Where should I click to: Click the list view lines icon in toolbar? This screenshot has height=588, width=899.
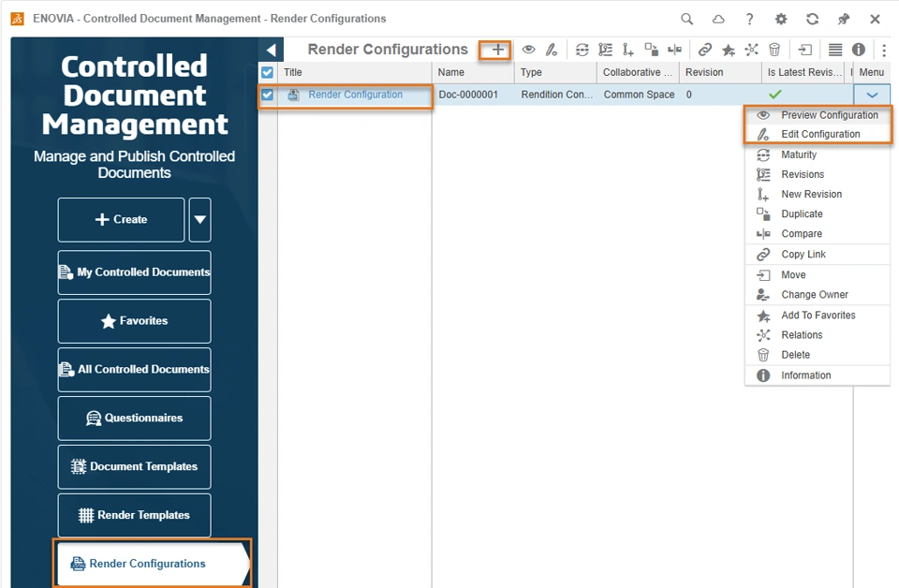coord(835,50)
